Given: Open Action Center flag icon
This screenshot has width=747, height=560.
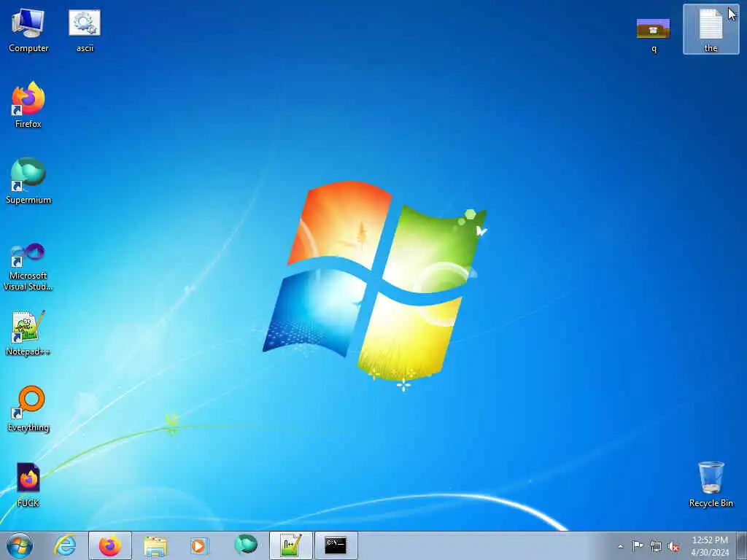Looking at the screenshot, I should 638,546.
